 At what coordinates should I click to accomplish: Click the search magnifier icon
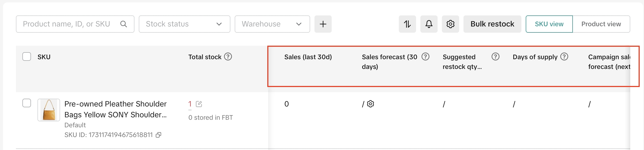coord(124,24)
